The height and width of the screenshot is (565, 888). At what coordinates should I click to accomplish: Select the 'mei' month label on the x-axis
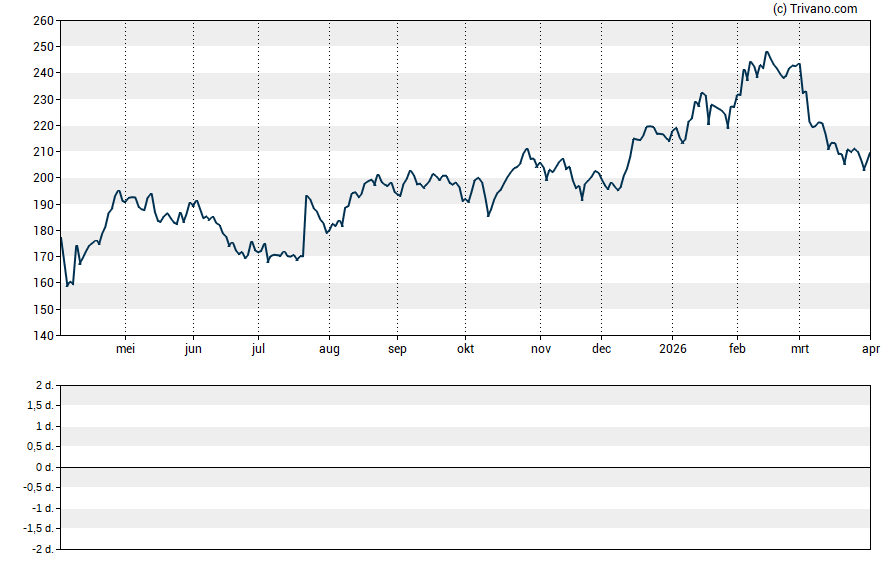pyautogui.click(x=126, y=349)
